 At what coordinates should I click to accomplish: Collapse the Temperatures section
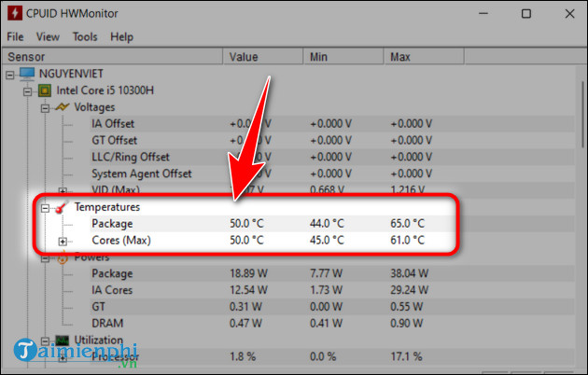[45, 208]
